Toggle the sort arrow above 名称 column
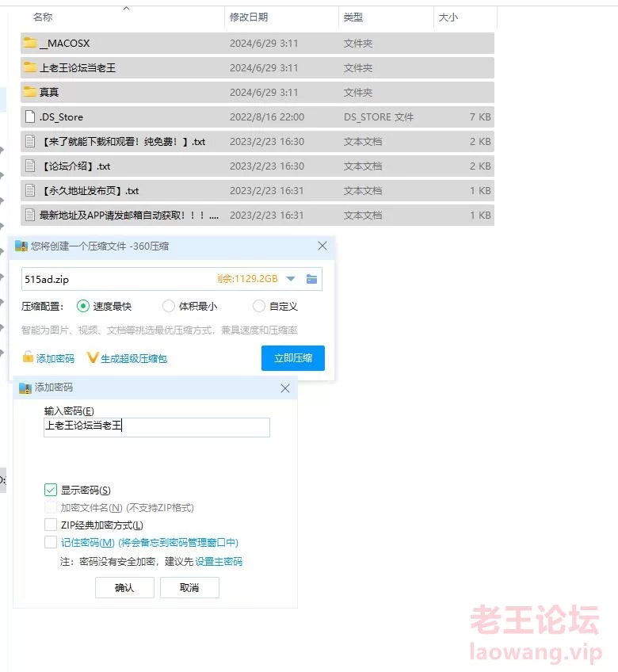618x672 pixels. coord(126,8)
